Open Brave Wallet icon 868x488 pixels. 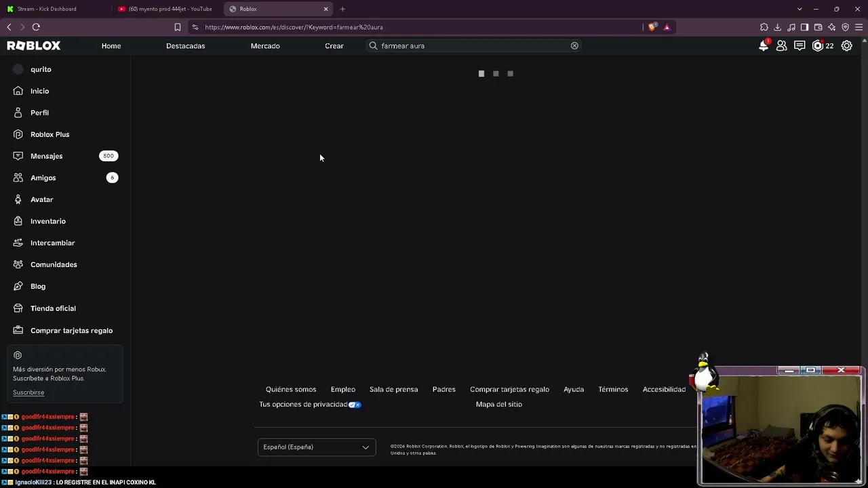(818, 27)
